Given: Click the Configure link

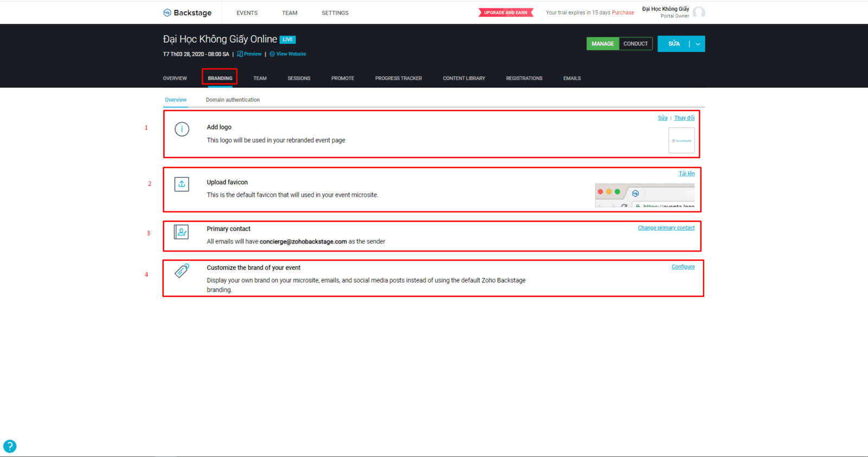Looking at the screenshot, I should [x=683, y=267].
